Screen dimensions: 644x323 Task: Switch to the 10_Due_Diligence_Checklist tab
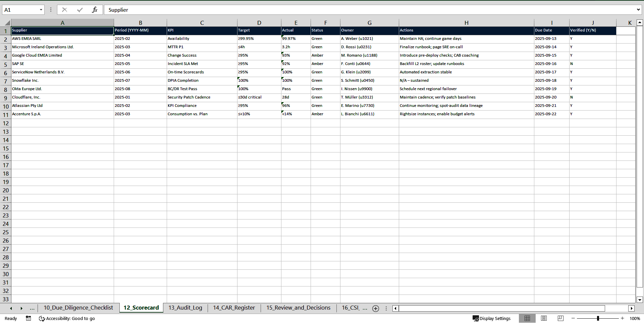tap(78, 308)
